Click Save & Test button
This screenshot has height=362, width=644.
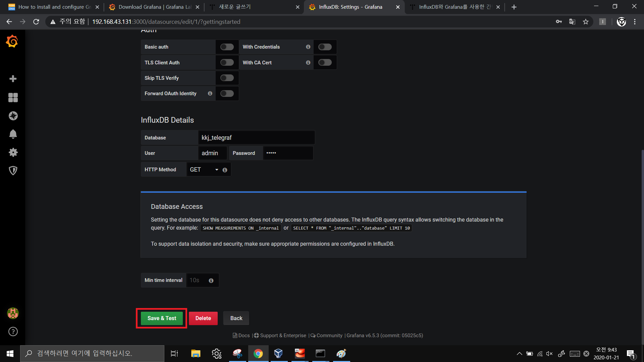pyautogui.click(x=162, y=318)
